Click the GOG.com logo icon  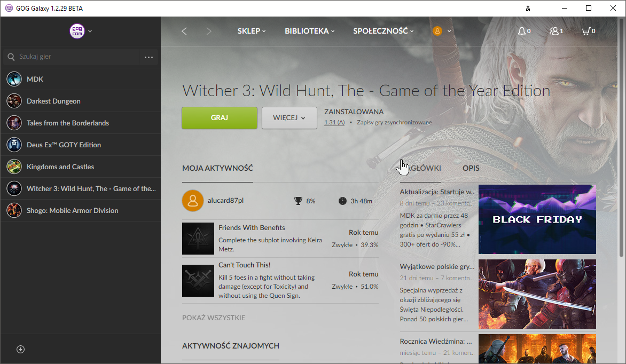point(77,31)
